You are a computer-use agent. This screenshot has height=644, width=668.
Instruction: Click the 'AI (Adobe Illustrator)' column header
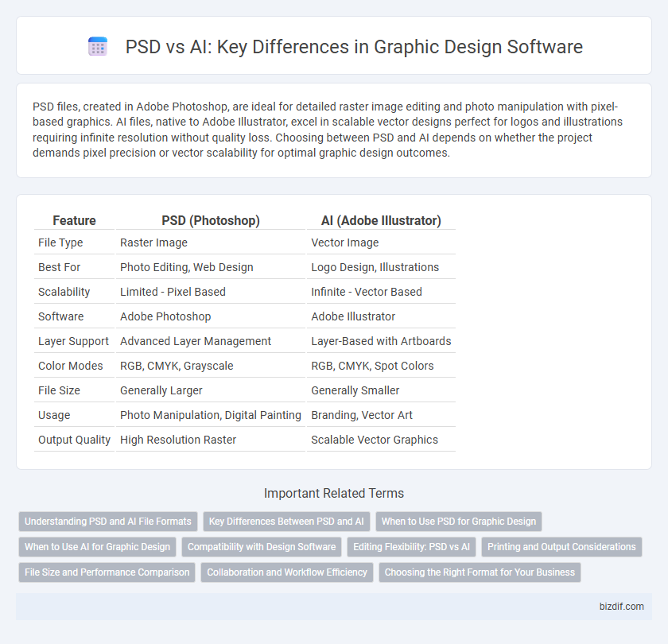[381, 220]
